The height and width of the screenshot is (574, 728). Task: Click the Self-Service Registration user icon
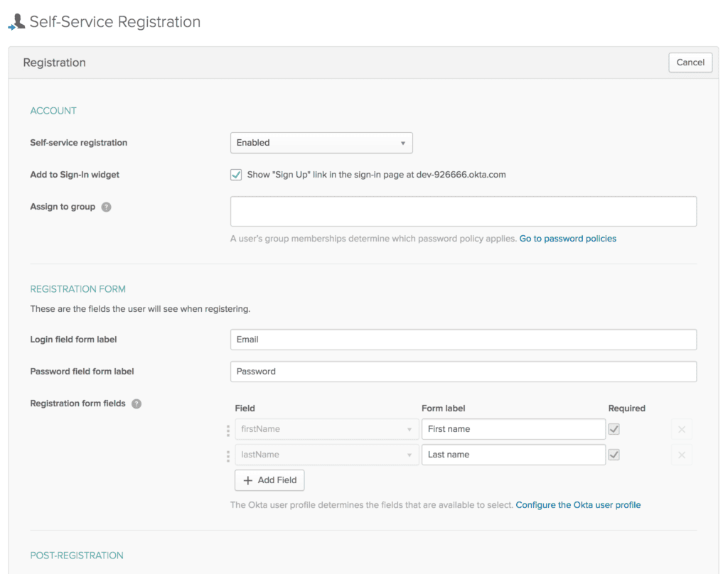point(16,23)
